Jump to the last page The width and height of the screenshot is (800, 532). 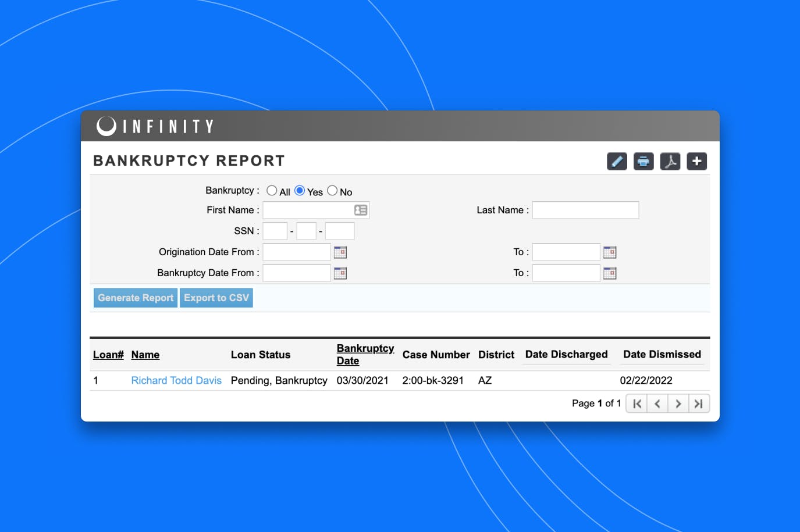pos(699,403)
